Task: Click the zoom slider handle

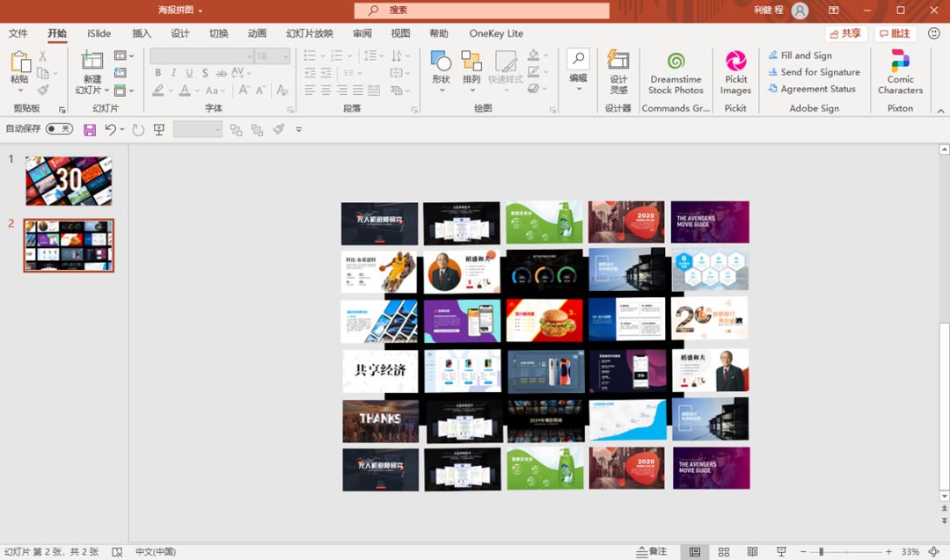Action: [x=821, y=551]
